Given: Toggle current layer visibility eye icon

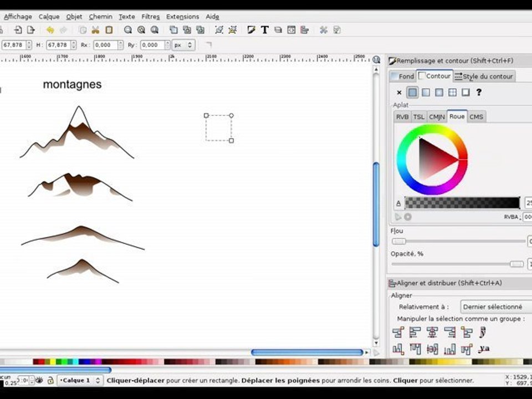Looking at the screenshot, I should pos(39,380).
